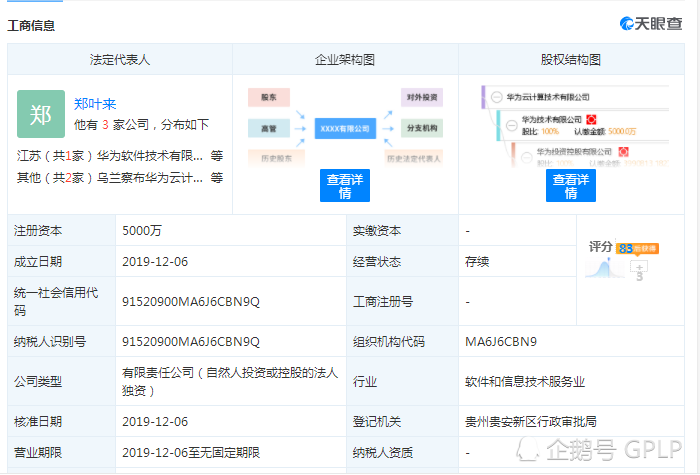Click the 2019-12-06至无固定期限 business term
700x475 pixels.
click(x=191, y=453)
